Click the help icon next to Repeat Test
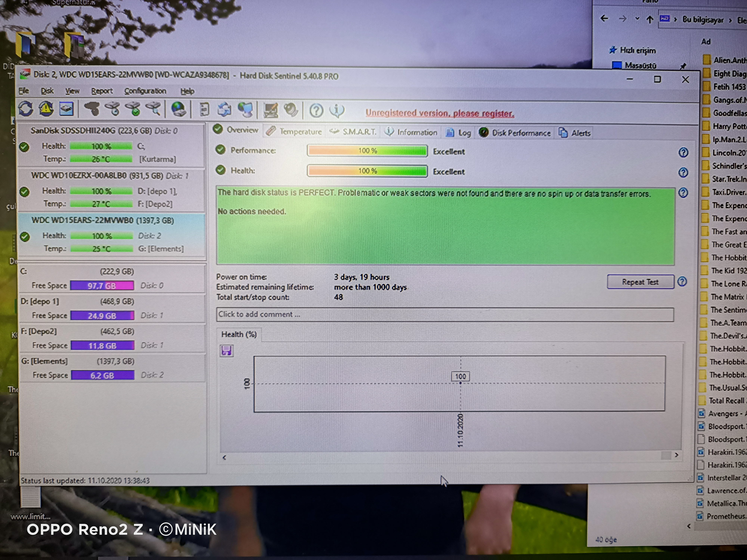Screen dimensions: 747x560 [x=682, y=281]
